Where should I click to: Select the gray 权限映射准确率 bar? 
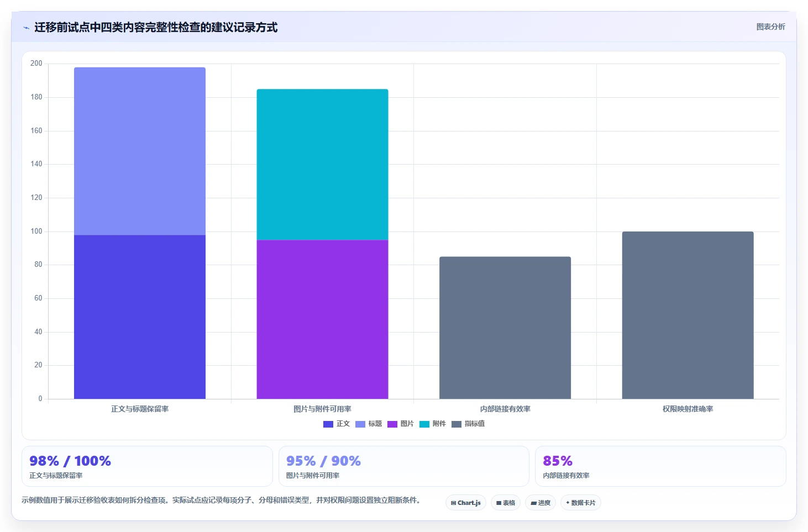click(688, 315)
